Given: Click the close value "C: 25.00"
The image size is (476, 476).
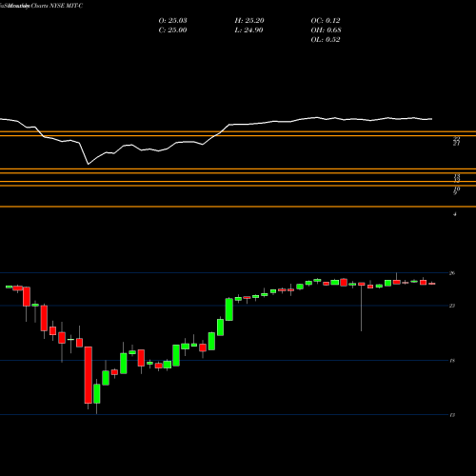Looking at the screenshot, I should point(172,30).
